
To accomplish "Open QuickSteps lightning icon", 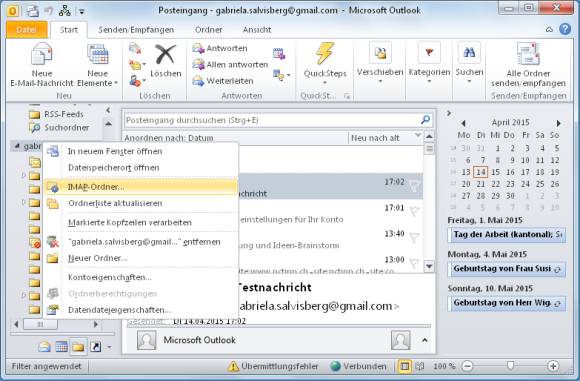I will tap(325, 53).
